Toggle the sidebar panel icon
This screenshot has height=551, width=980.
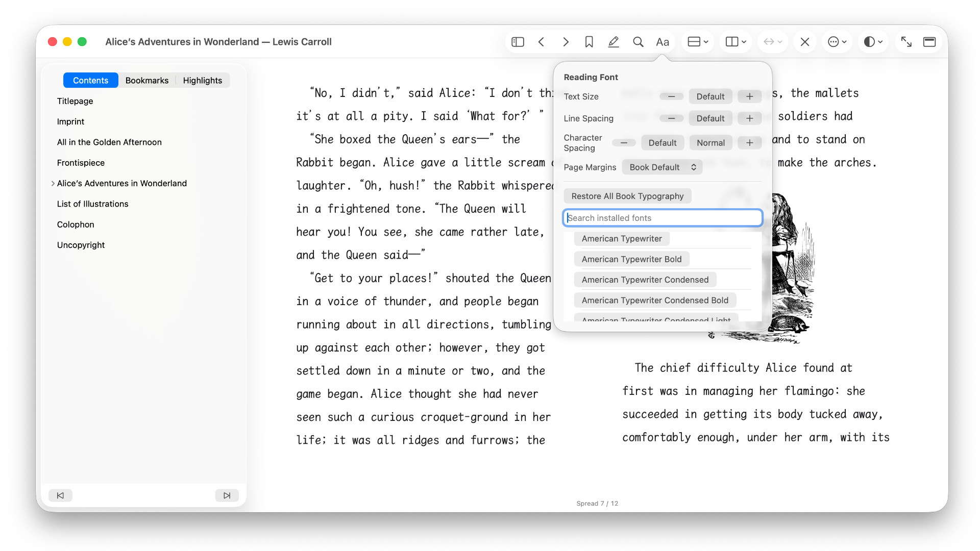coord(518,42)
